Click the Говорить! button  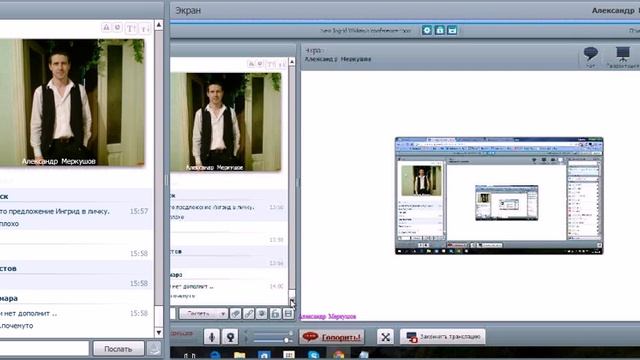click(332, 337)
